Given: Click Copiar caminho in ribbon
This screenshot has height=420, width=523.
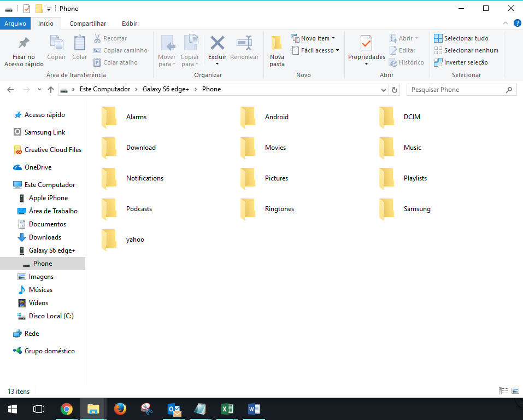Looking at the screenshot, I should 120,50.
